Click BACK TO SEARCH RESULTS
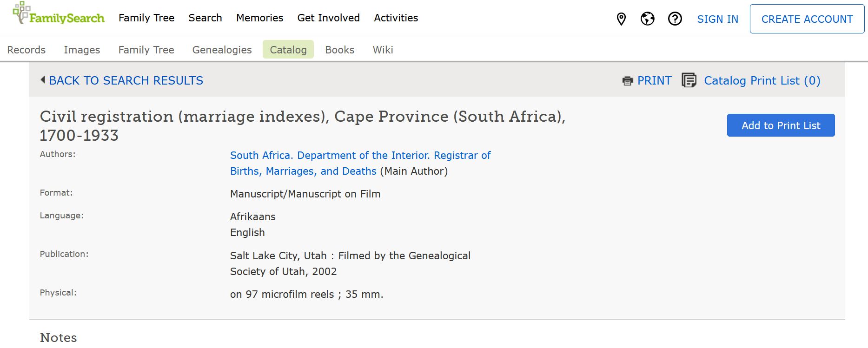Screen dimensions: 868x348 tap(126, 80)
